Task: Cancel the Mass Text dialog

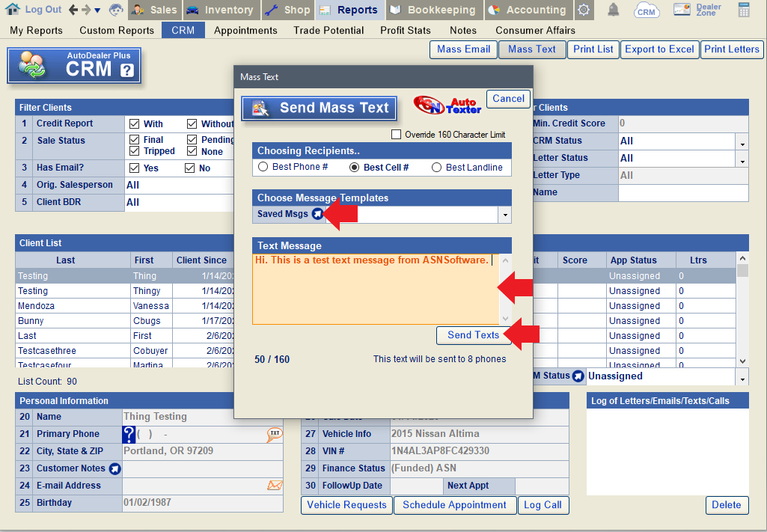Action: tap(508, 99)
